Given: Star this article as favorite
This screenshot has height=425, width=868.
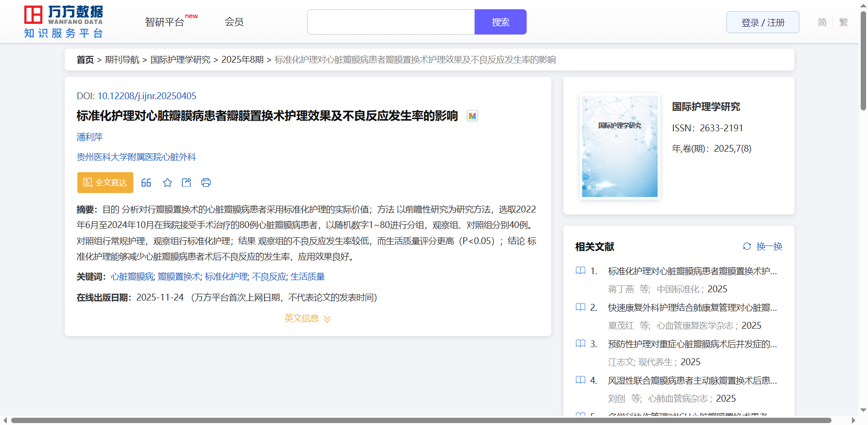Looking at the screenshot, I should click(167, 183).
